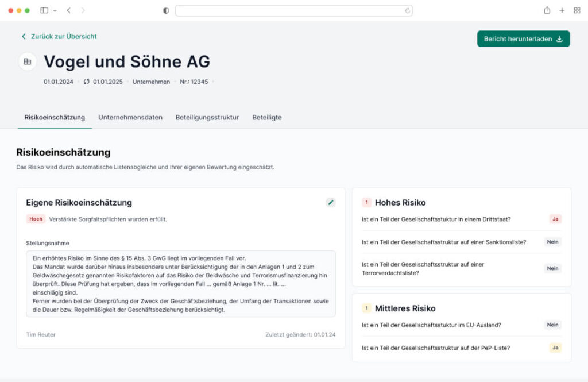
Task: Open a new tab with plus icon
Action: pos(562,10)
